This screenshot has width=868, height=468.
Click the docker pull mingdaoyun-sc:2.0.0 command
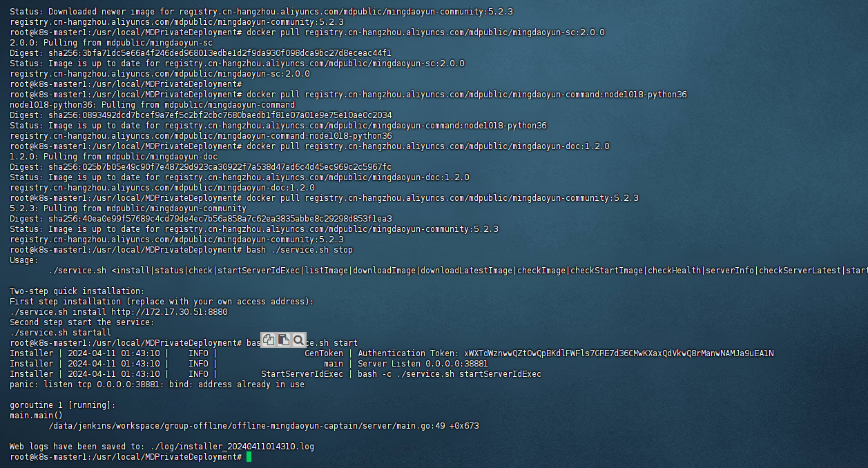click(x=425, y=32)
